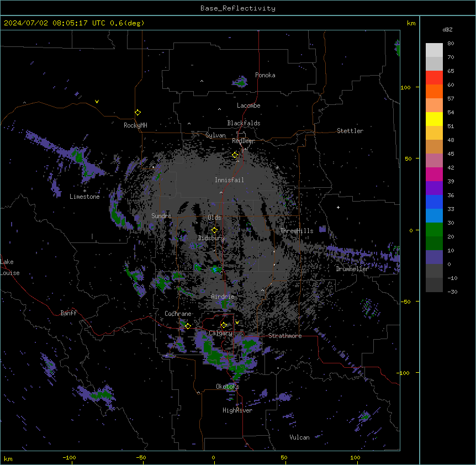Click the yellow diamond marker above Didsbury

click(x=214, y=230)
